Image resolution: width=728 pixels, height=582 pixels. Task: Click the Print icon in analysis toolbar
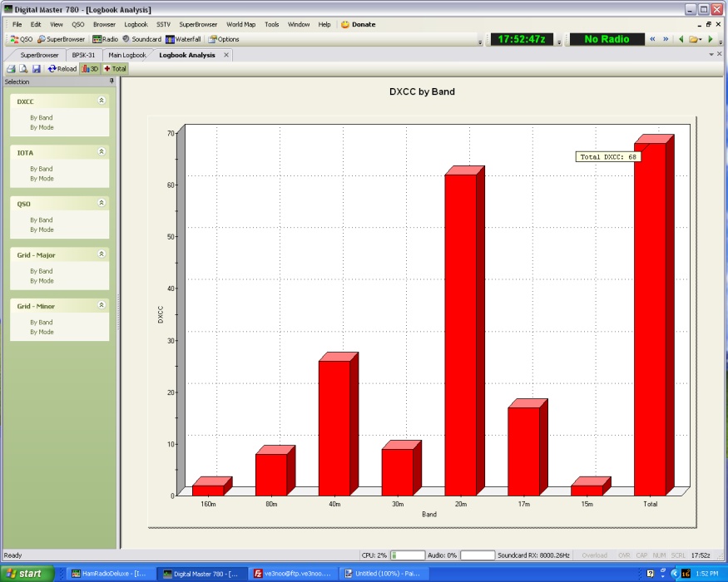pyautogui.click(x=11, y=69)
